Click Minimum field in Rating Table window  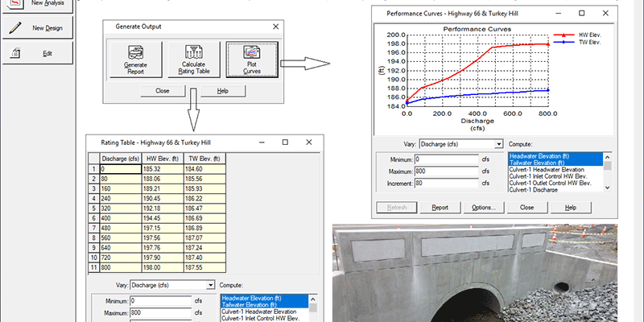(160, 301)
